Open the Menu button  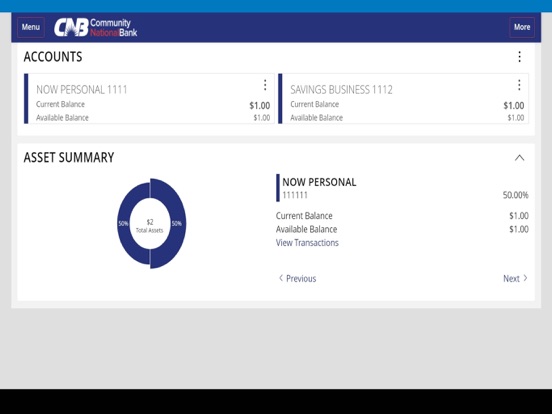pyautogui.click(x=31, y=27)
